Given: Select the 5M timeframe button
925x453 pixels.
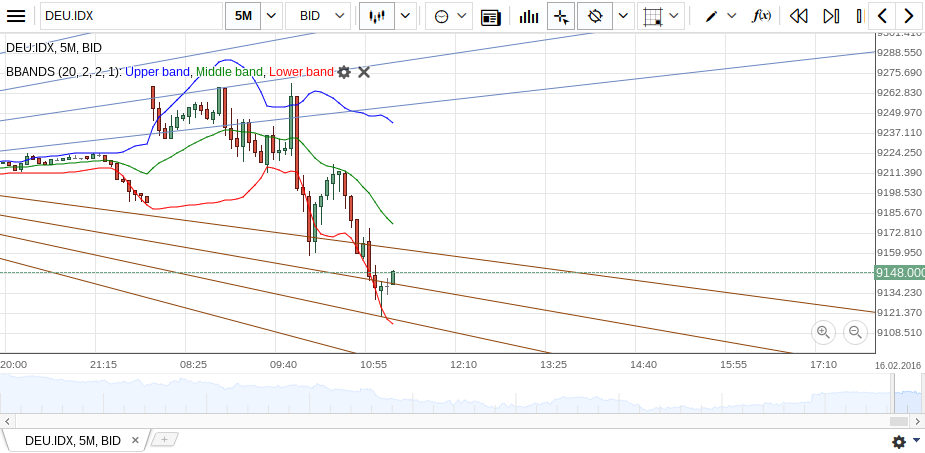Looking at the screenshot, I should (243, 16).
